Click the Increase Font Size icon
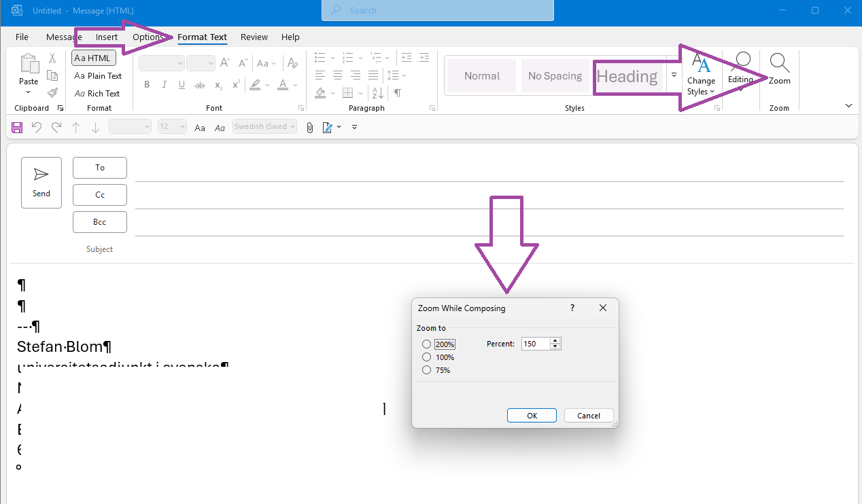862x504 pixels. [x=226, y=63]
